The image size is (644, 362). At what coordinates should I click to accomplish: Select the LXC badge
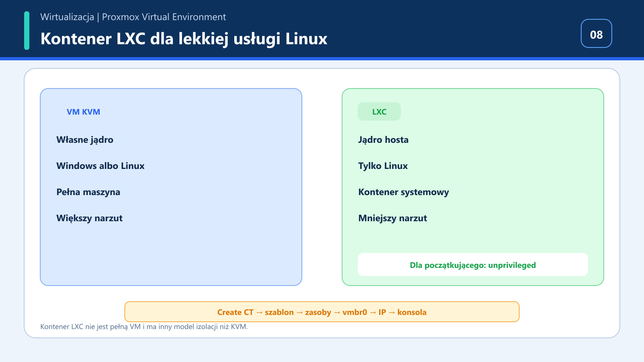point(379,111)
